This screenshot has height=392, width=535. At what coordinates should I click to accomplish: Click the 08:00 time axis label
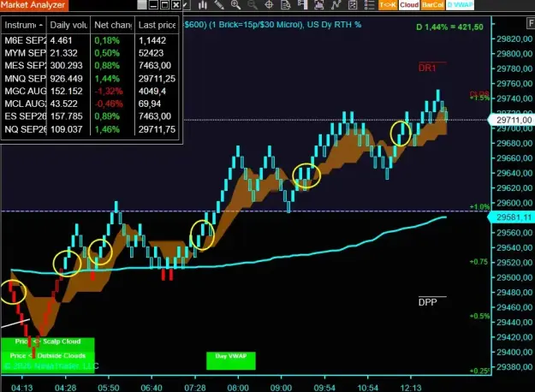pos(238,388)
